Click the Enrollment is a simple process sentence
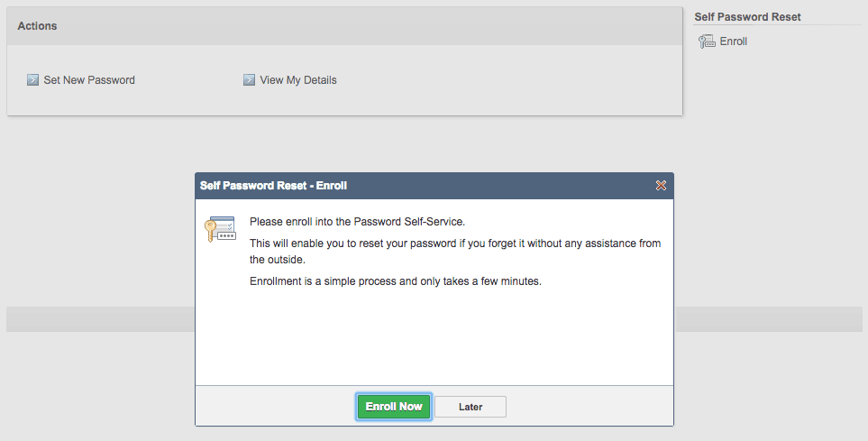 tap(396, 281)
